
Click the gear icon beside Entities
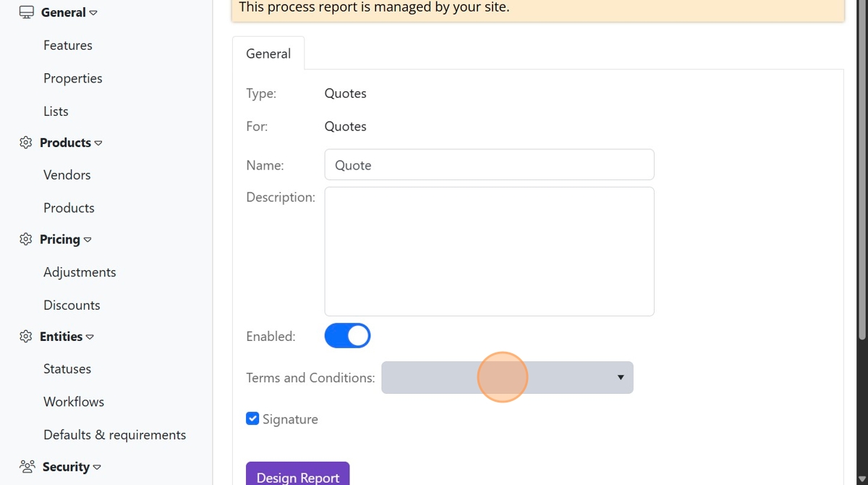pyautogui.click(x=26, y=336)
